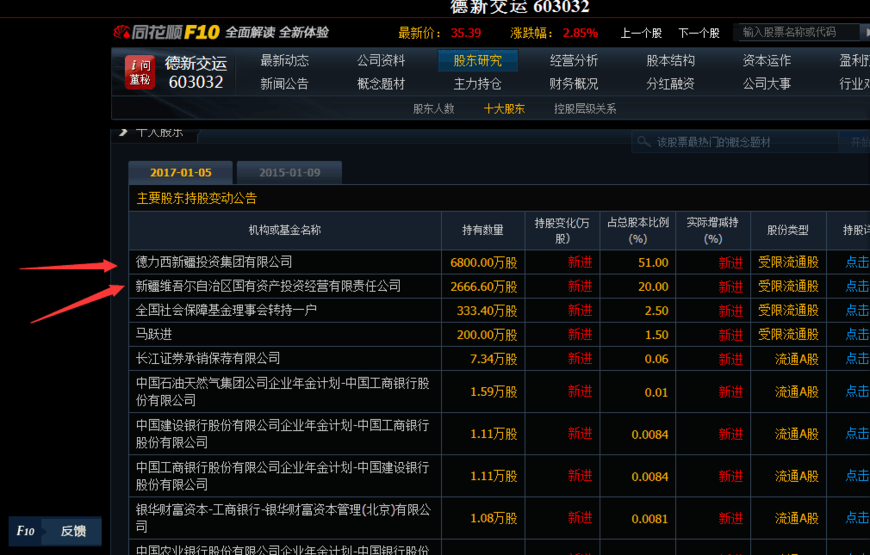
Task: Click the latest price 35.39 value
Action: click(x=466, y=33)
